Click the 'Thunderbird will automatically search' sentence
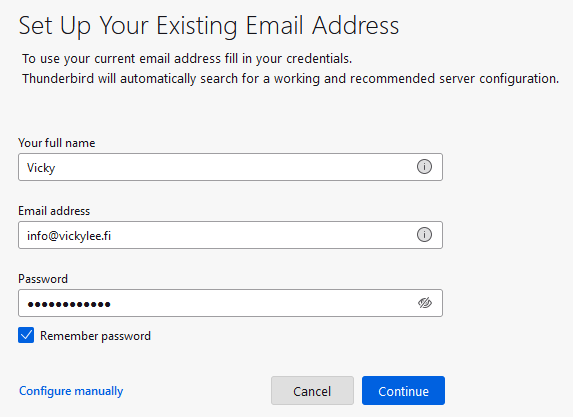The width and height of the screenshot is (573, 417). (x=291, y=79)
